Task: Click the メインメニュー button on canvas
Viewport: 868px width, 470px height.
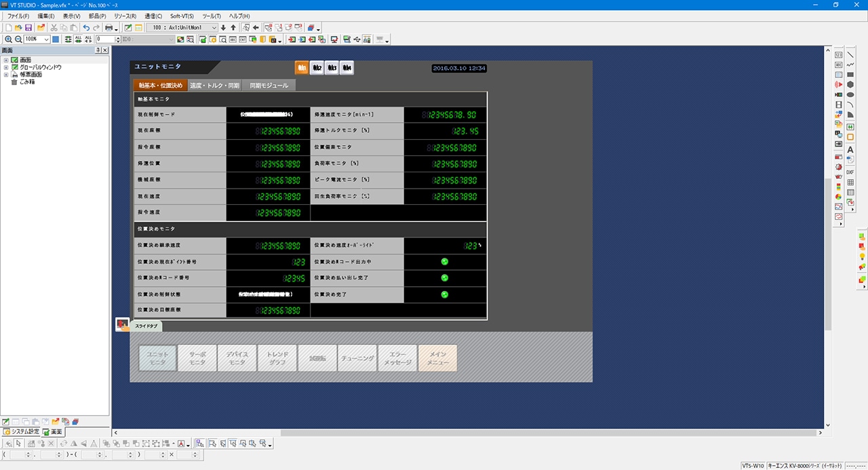Action: (437, 358)
